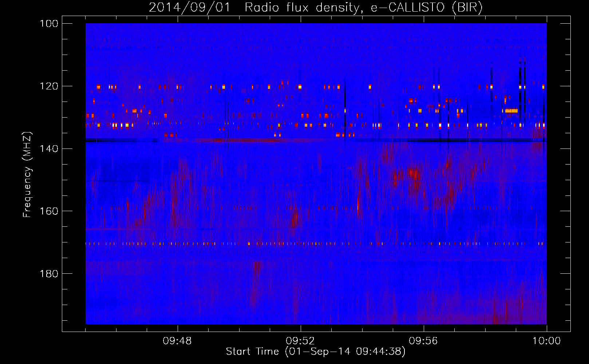Click the 10:00 time tick label
This screenshot has height=364, width=589.
point(546,341)
